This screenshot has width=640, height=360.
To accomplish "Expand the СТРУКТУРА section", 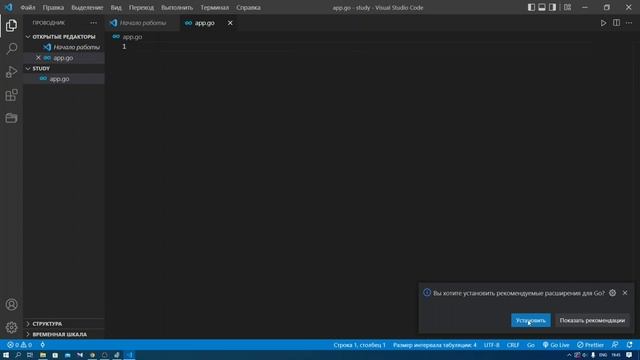I will [x=64, y=324].
